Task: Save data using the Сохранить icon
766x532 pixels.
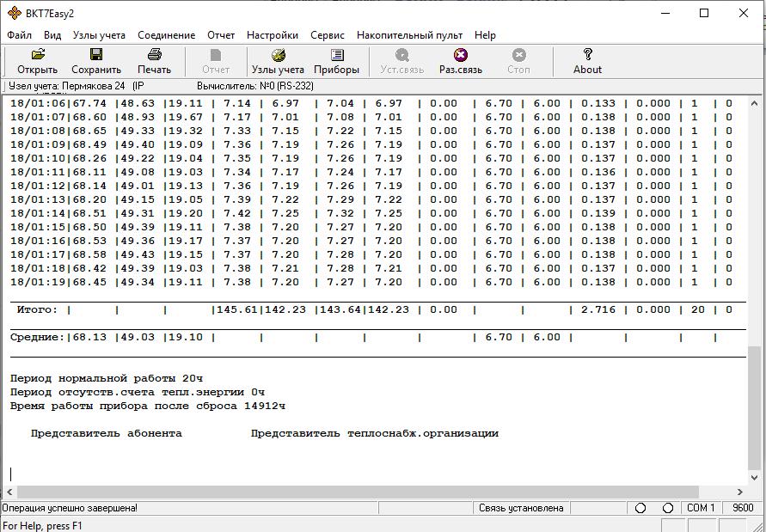Action: click(x=96, y=60)
